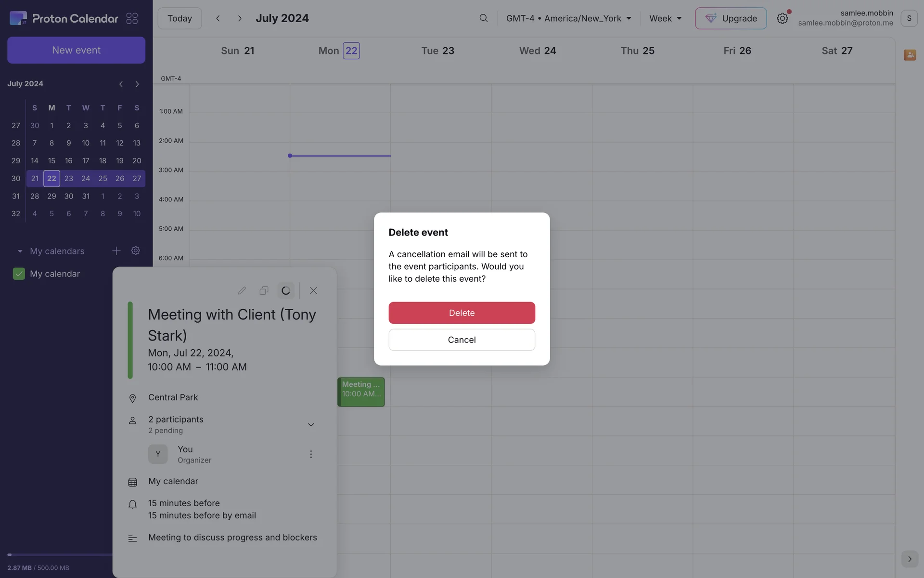Expand the 2 participants list chevron
This screenshot has height=578, width=924.
click(x=311, y=424)
